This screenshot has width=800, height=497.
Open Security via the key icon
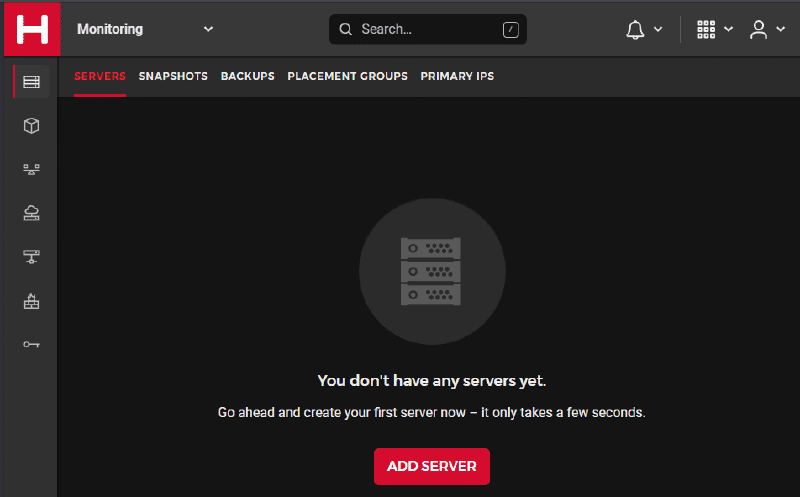[x=31, y=344]
